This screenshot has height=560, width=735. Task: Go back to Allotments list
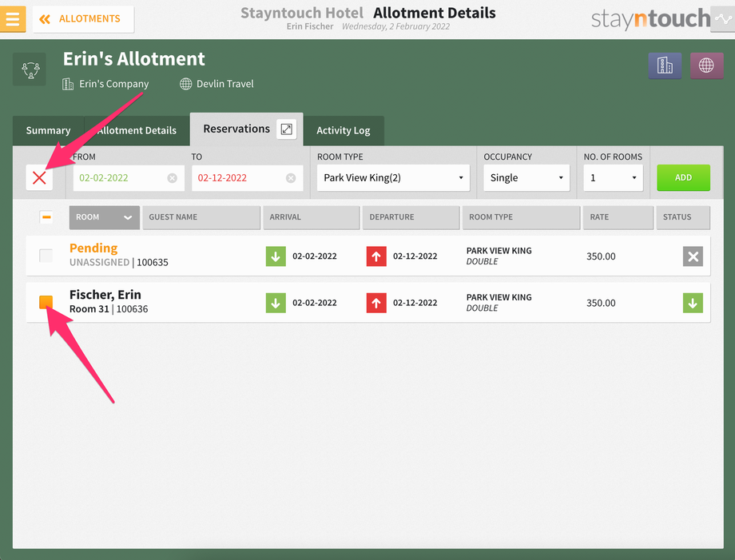point(83,19)
